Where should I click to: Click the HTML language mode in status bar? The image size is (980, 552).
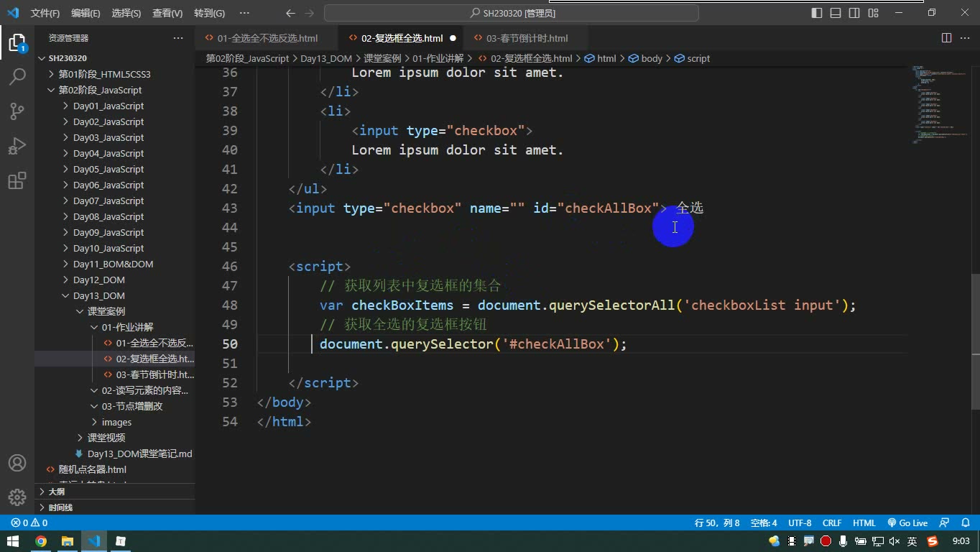click(x=864, y=523)
